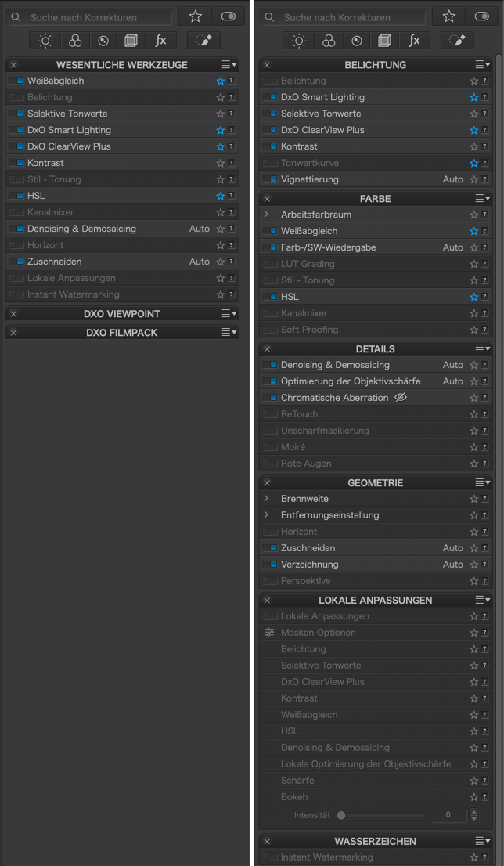Expand the Brennweite section
This screenshot has width=504, height=866.
pos(266,499)
